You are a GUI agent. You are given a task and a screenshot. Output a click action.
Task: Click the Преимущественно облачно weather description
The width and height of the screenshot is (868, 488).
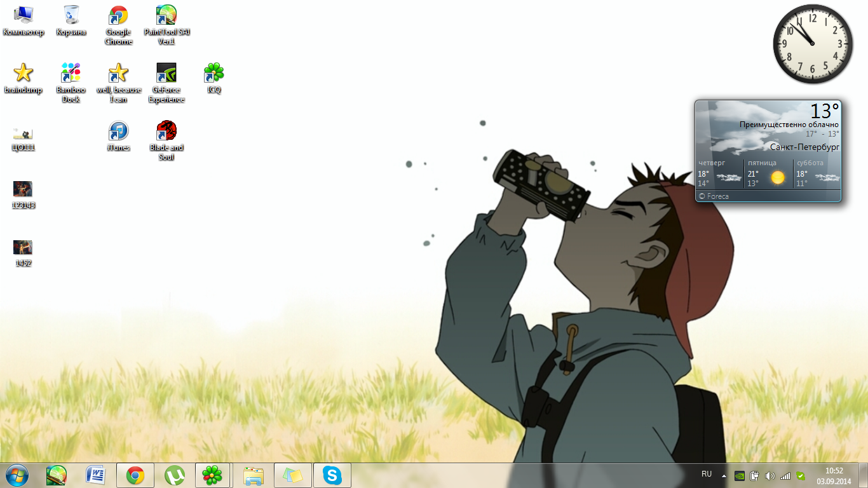(x=789, y=125)
